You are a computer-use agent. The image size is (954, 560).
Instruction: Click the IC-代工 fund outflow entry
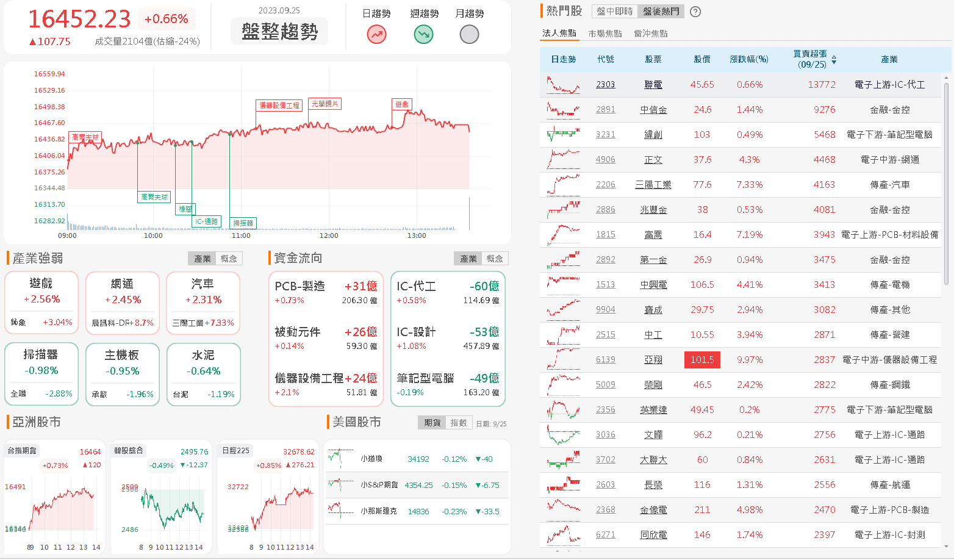click(x=448, y=293)
